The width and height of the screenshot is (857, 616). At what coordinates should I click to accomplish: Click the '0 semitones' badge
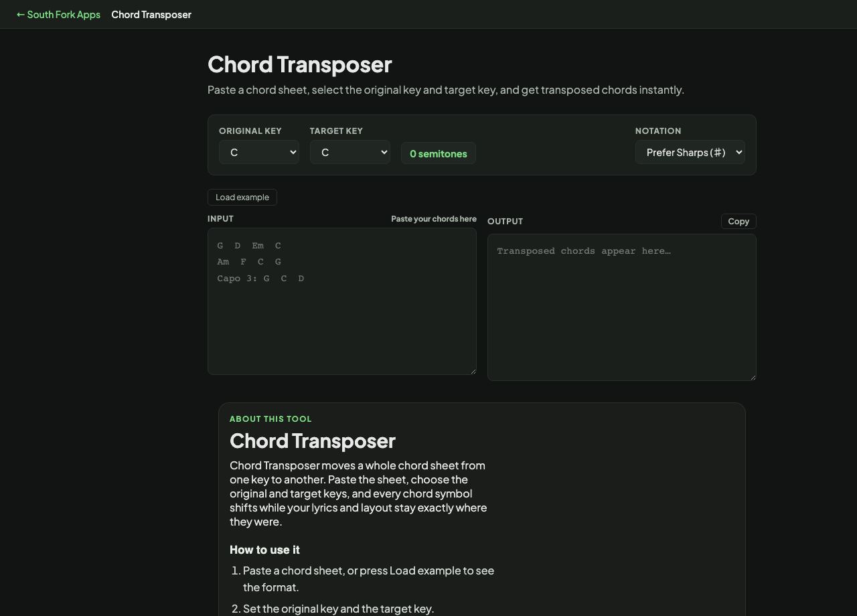(x=439, y=153)
